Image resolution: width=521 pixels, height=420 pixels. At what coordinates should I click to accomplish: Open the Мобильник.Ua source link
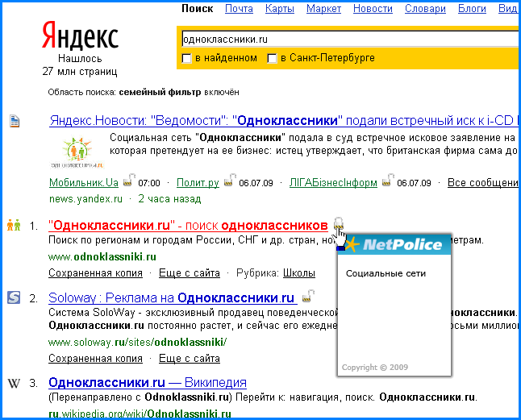[84, 182]
